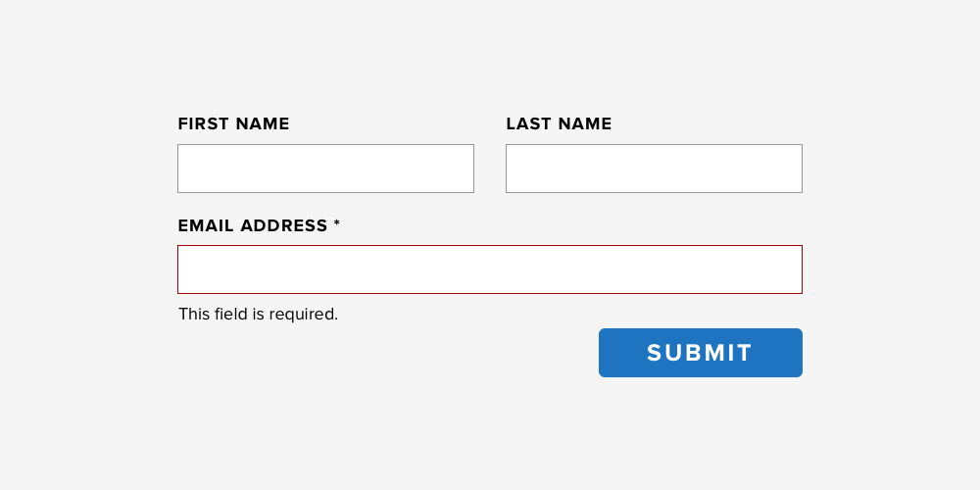This screenshot has width=980, height=490.
Task: Click the empty gray area left of Submit
Action: click(387, 353)
